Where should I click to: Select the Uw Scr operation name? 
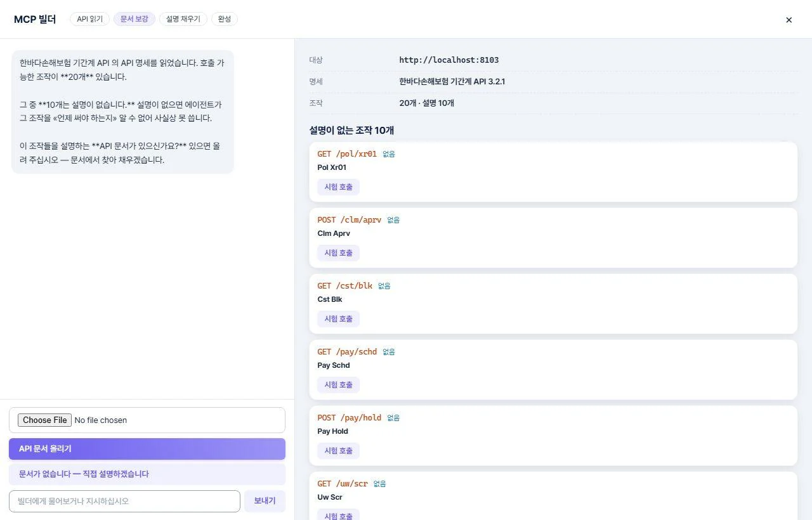click(330, 498)
